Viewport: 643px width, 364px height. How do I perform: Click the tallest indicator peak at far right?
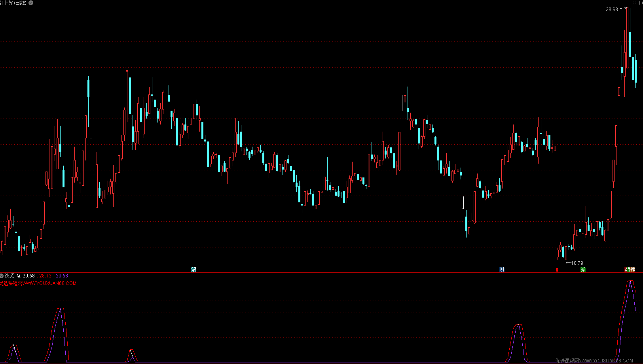[630, 281]
